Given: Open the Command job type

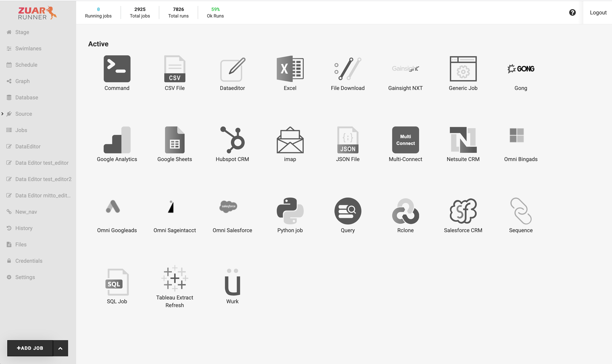Looking at the screenshot, I should tap(117, 69).
